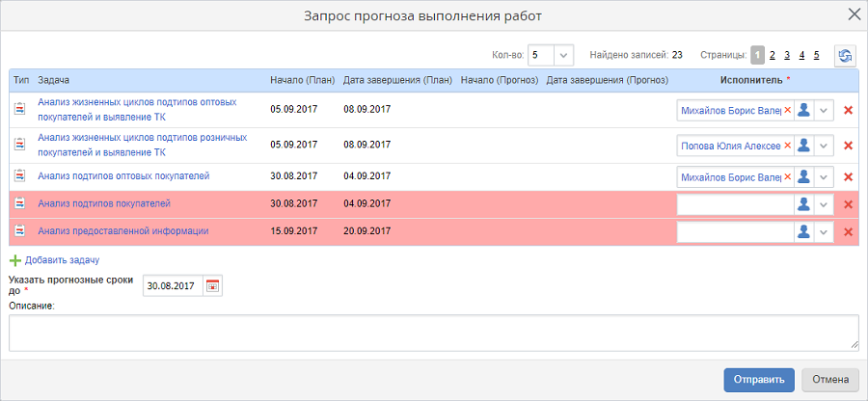
Task: Focus the forecast deadline date field
Action: coord(173,285)
